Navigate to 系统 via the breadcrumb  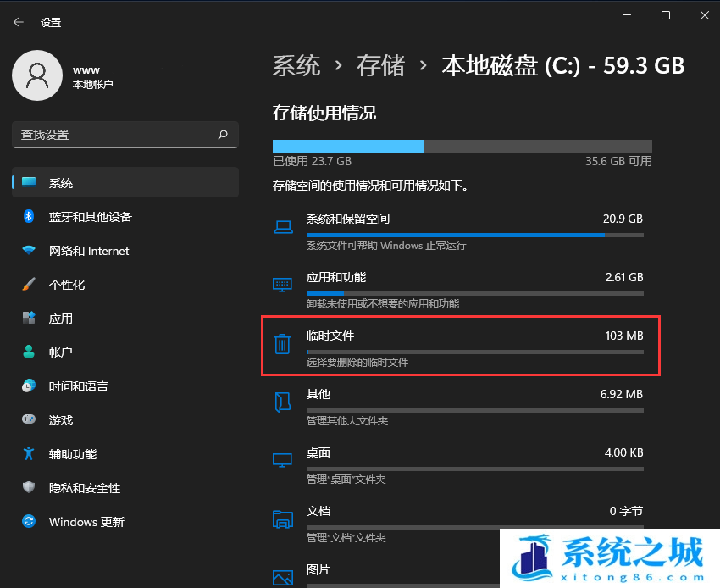[x=296, y=65]
